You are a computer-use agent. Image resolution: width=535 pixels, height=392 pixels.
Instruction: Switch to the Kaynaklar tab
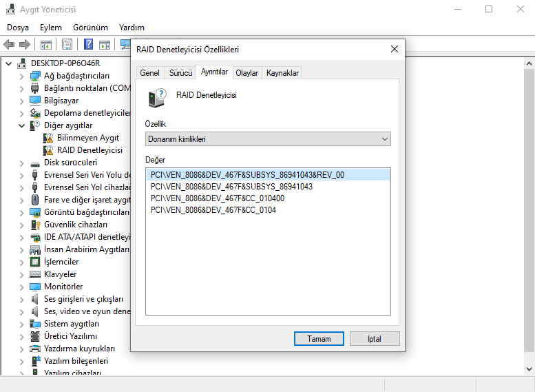[282, 73]
